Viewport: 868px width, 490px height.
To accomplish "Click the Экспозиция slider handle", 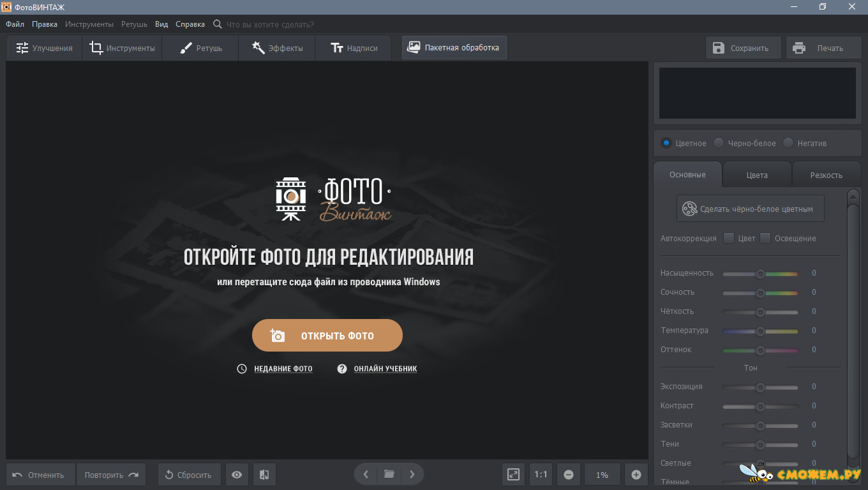I will click(760, 387).
